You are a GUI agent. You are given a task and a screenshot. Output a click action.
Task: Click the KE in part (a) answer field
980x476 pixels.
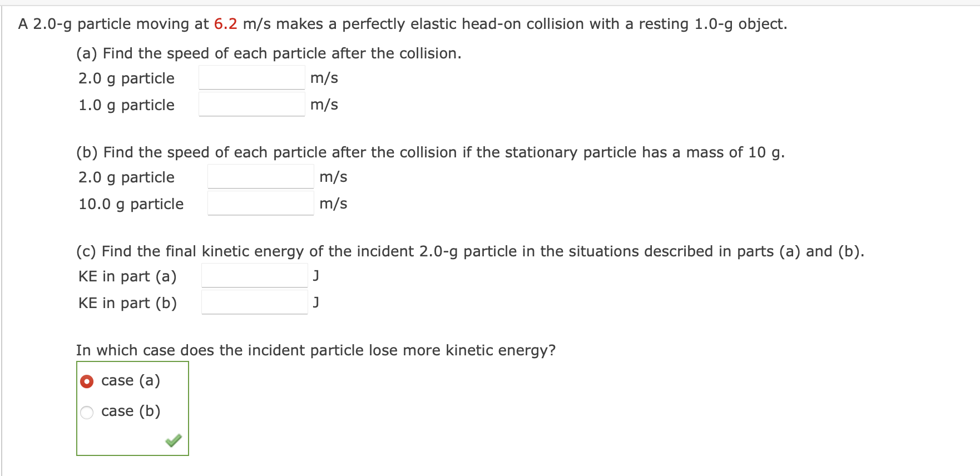[254, 275]
